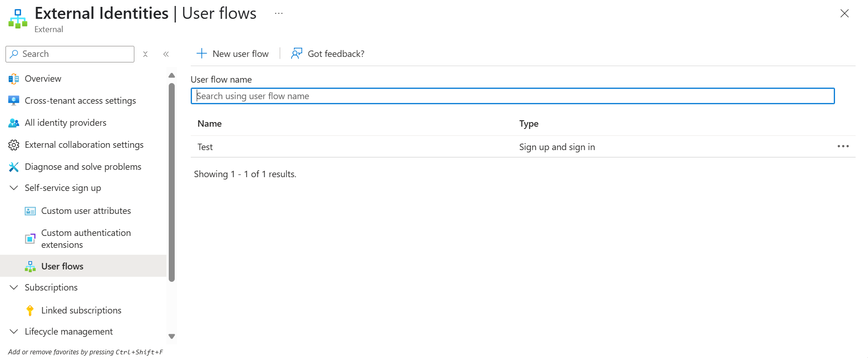Click the user flow name search box
Image resolution: width=868 pixels, height=358 pixels.
coord(513,96)
